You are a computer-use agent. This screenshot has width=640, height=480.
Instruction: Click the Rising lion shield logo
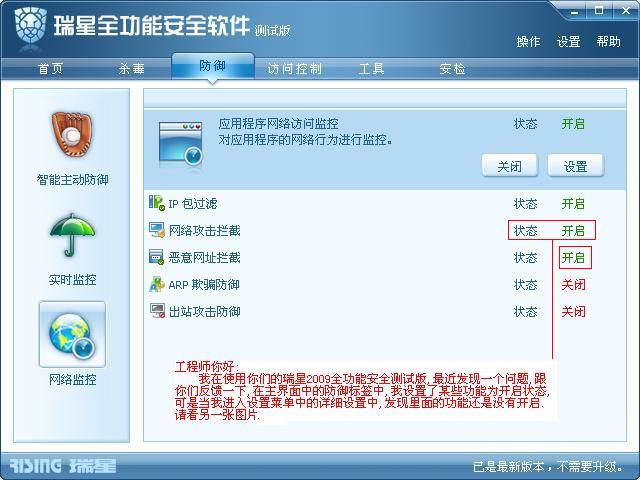coord(31,27)
